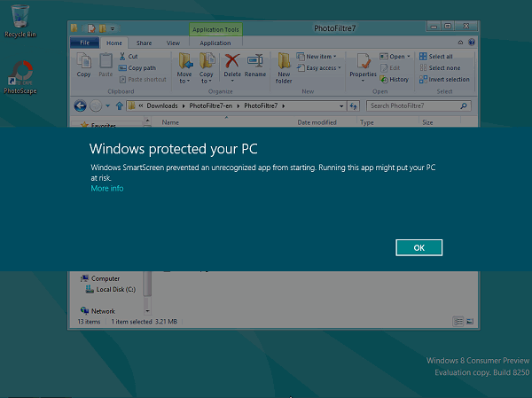The width and height of the screenshot is (532, 398).
Task: Click the History command
Action: click(x=395, y=80)
